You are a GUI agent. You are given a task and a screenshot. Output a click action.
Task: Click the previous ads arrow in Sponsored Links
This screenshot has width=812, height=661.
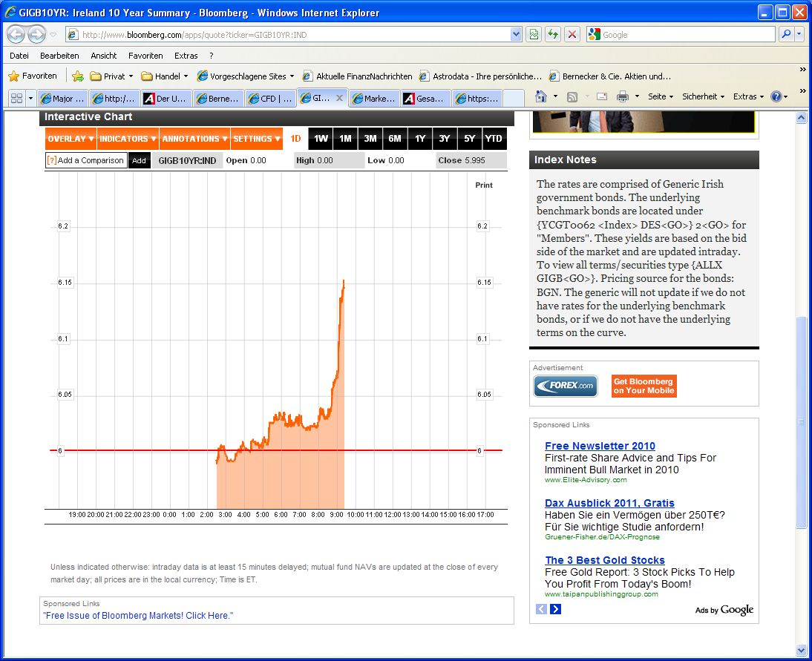(541, 609)
